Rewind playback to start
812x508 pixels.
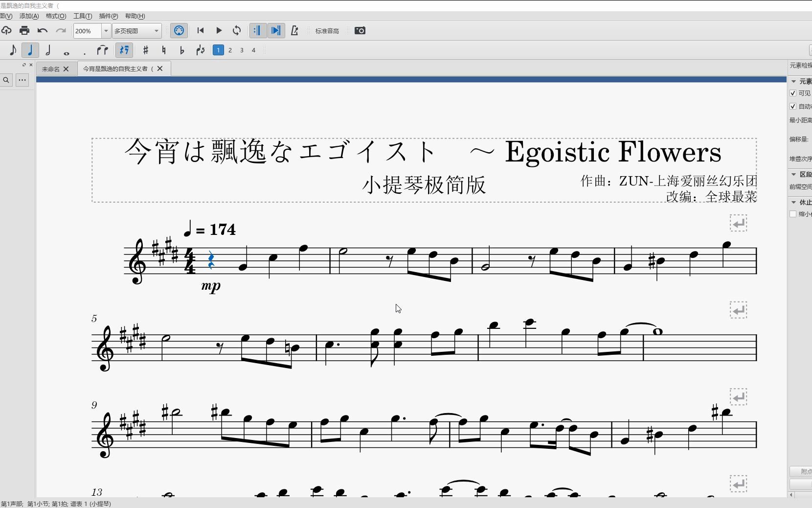coord(201,31)
